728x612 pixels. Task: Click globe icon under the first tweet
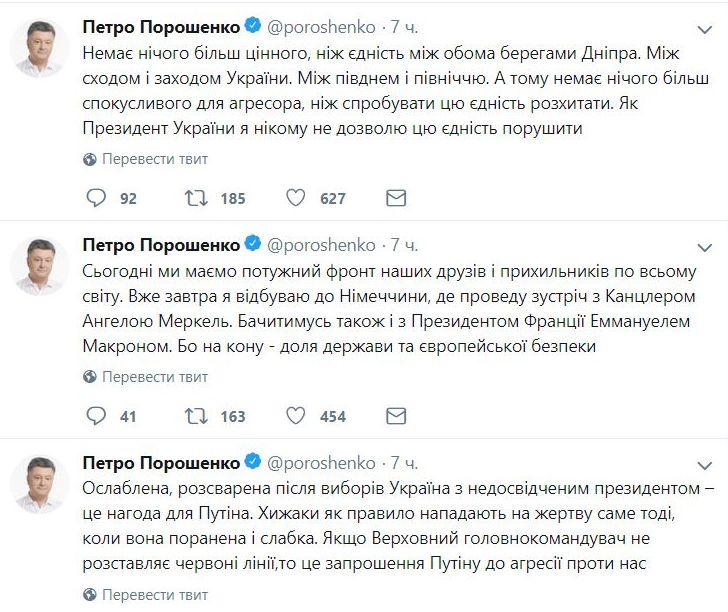click(90, 158)
